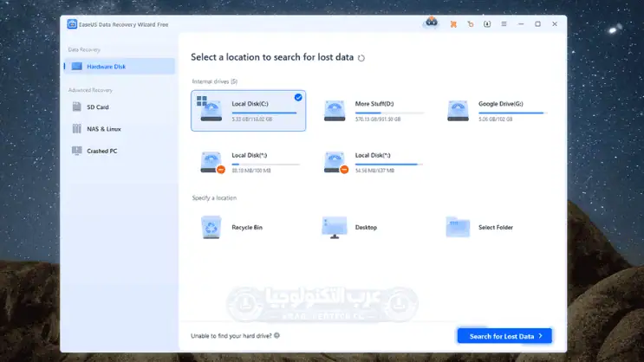Click the 54.56 MB/637 MB size text
Screen dimensions: 644x362
click(374, 171)
